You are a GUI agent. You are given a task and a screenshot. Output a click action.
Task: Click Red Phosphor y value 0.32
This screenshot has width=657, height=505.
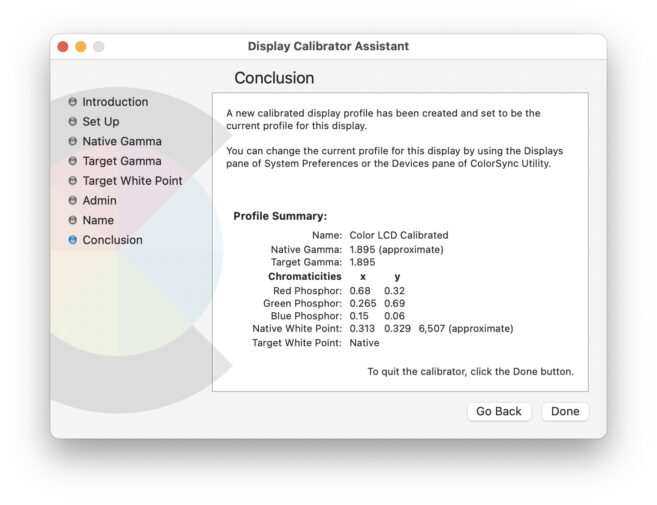tap(394, 291)
